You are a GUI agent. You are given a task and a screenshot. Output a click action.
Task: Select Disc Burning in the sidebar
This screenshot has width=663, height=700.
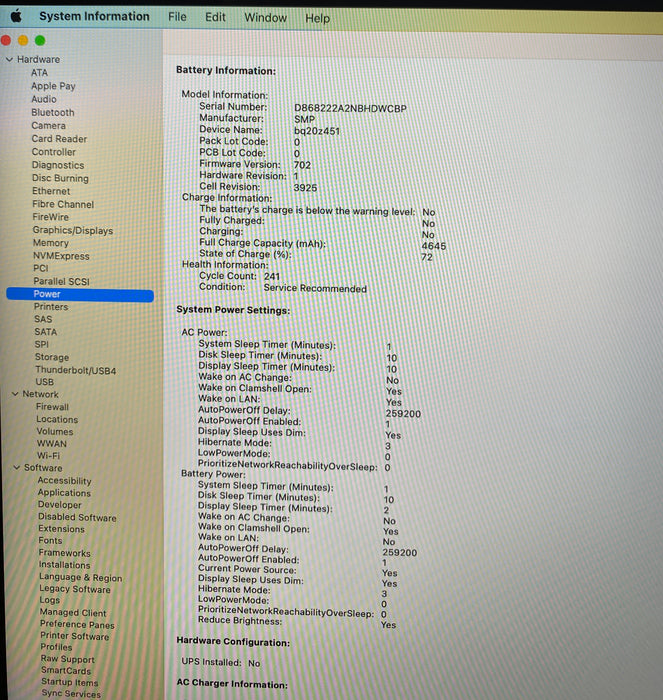click(60, 178)
